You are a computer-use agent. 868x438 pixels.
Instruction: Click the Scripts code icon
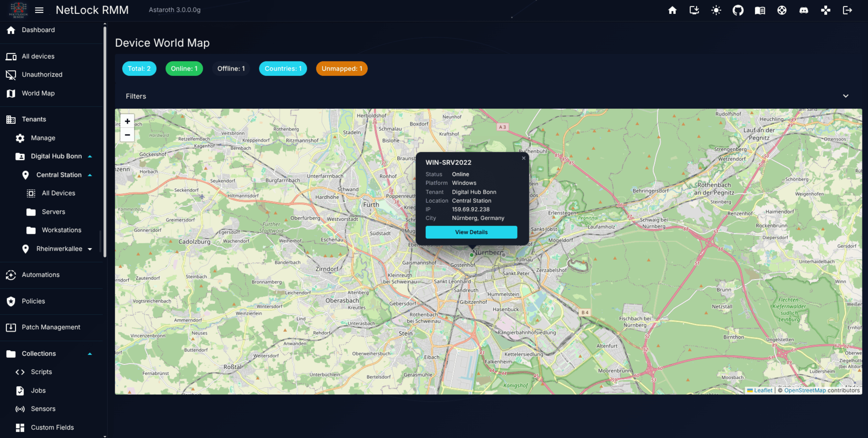point(20,372)
